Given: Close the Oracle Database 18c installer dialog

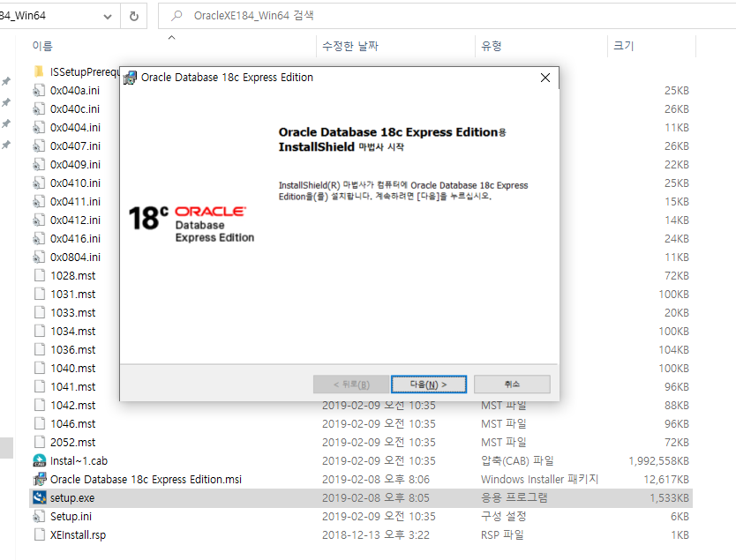Looking at the screenshot, I should click(x=545, y=78).
